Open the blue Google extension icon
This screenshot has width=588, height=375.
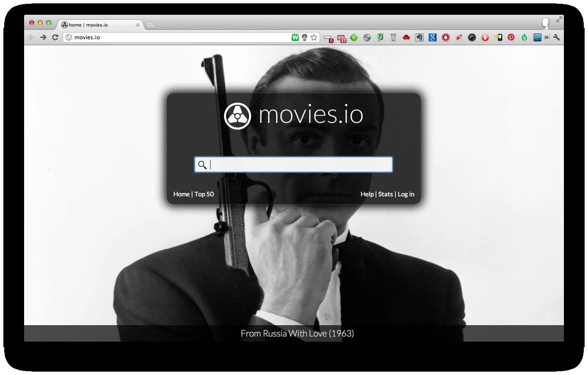point(432,38)
